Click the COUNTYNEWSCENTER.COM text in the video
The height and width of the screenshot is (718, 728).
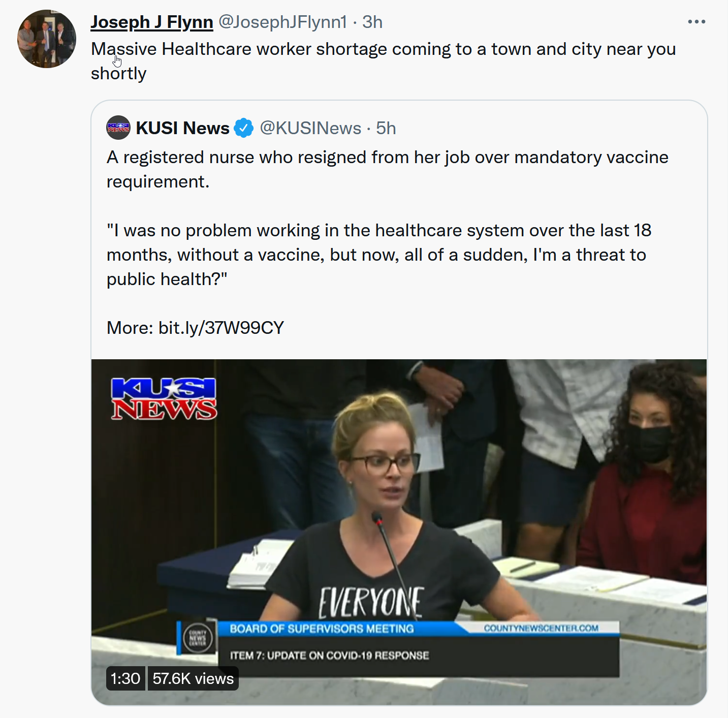click(541, 628)
